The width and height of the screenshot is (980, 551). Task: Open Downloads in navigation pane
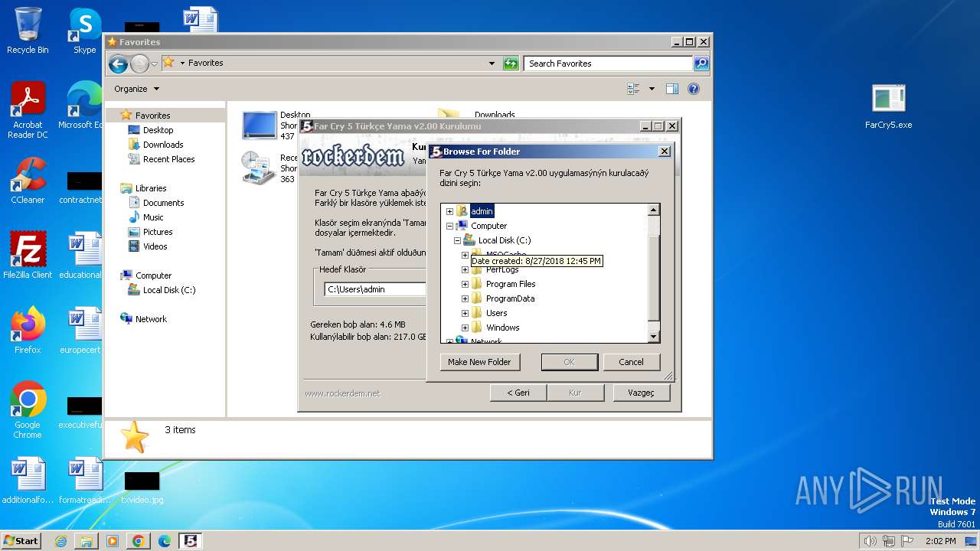pyautogui.click(x=163, y=145)
